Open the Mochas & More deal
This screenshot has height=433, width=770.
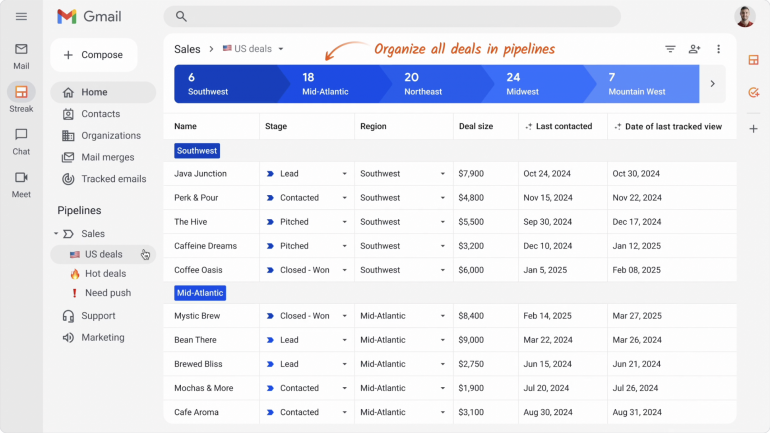(204, 388)
